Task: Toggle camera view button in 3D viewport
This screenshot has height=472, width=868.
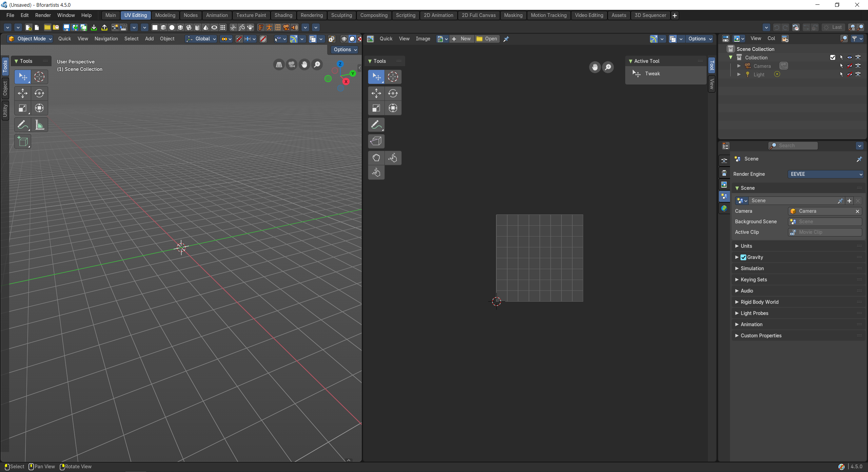Action: pyautogui.click(x=292, y=64)
